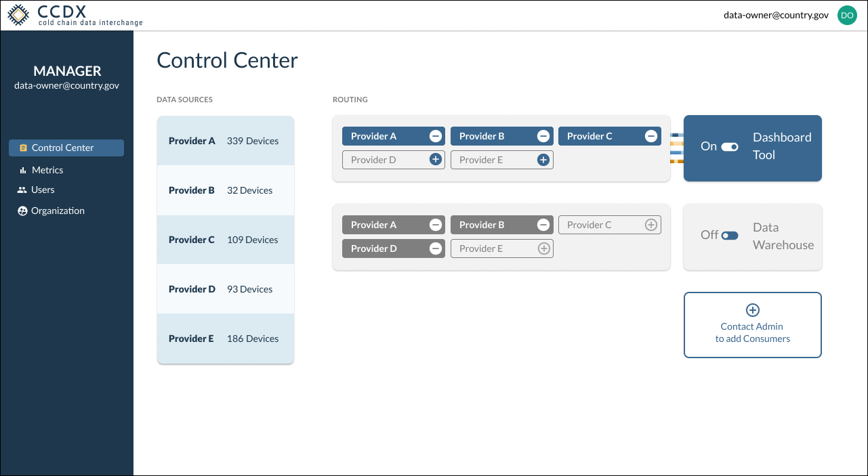
Task: Select the Organization globe icon
Action: click(22, 211)
